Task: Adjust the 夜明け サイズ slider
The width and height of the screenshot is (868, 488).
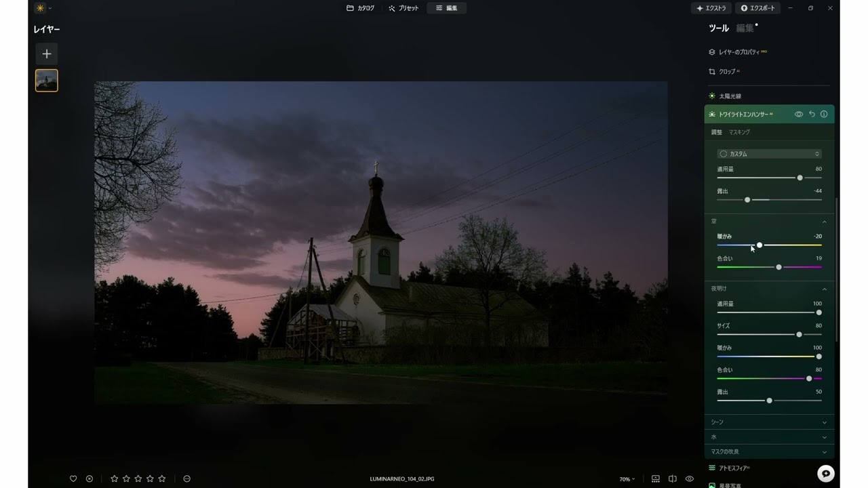Action: [799, 334]
